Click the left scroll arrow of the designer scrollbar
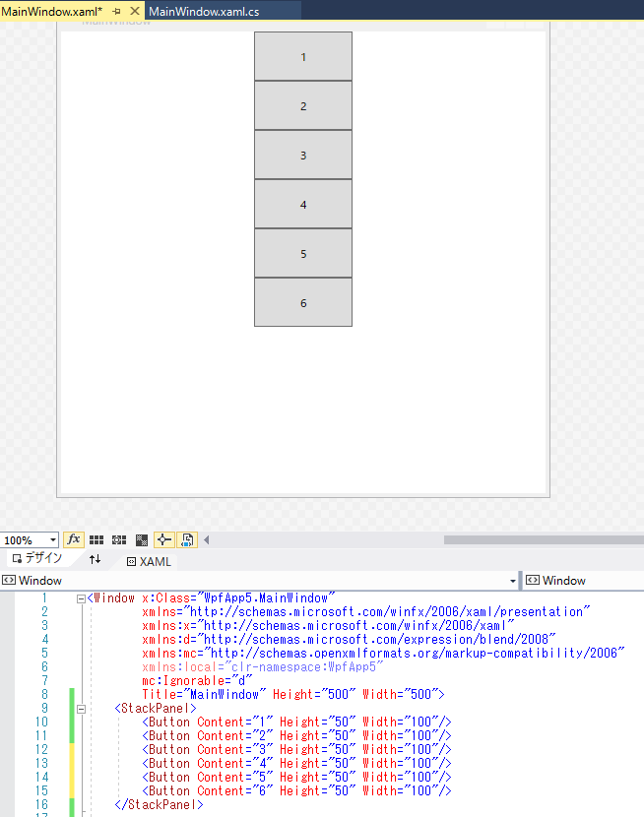This screenshot has width=644, height=817. [207, 539]
